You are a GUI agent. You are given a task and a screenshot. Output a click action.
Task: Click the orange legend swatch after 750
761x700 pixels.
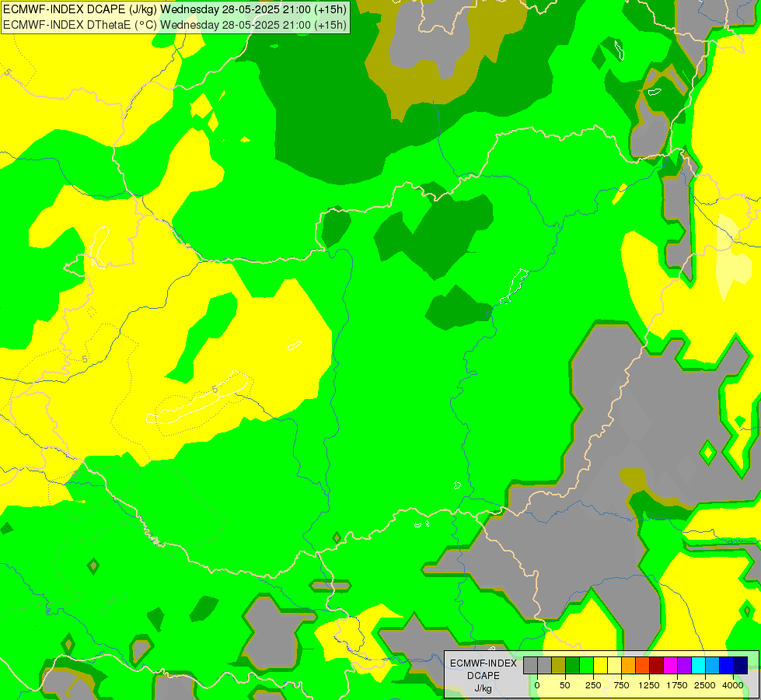(x=629, y=666)
